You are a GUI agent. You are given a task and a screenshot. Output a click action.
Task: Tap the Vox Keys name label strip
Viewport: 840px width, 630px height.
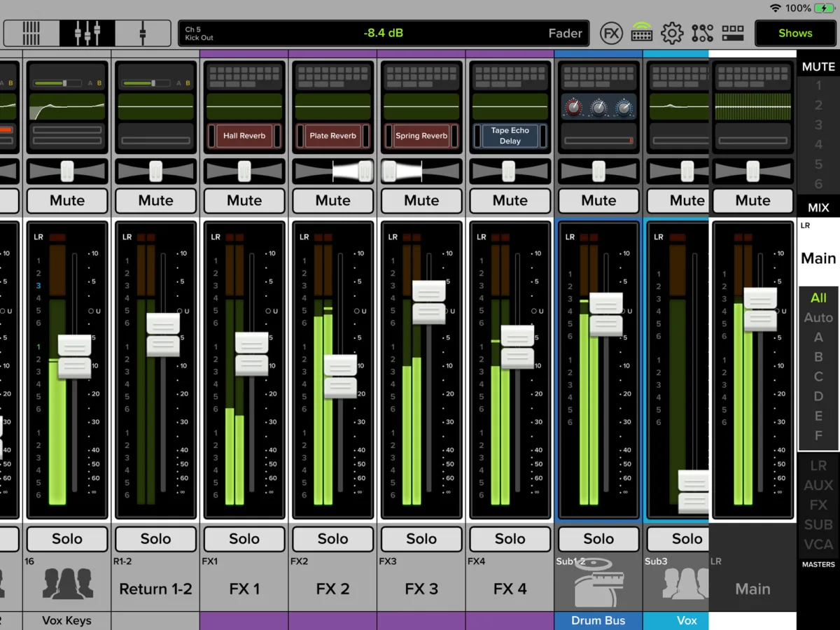coord(67,621)
